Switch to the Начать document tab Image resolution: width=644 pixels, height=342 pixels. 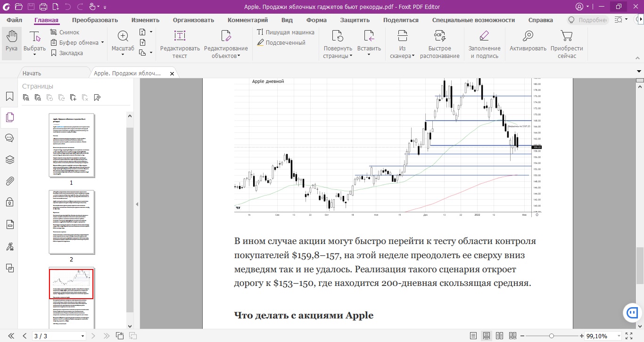(32, 73)
